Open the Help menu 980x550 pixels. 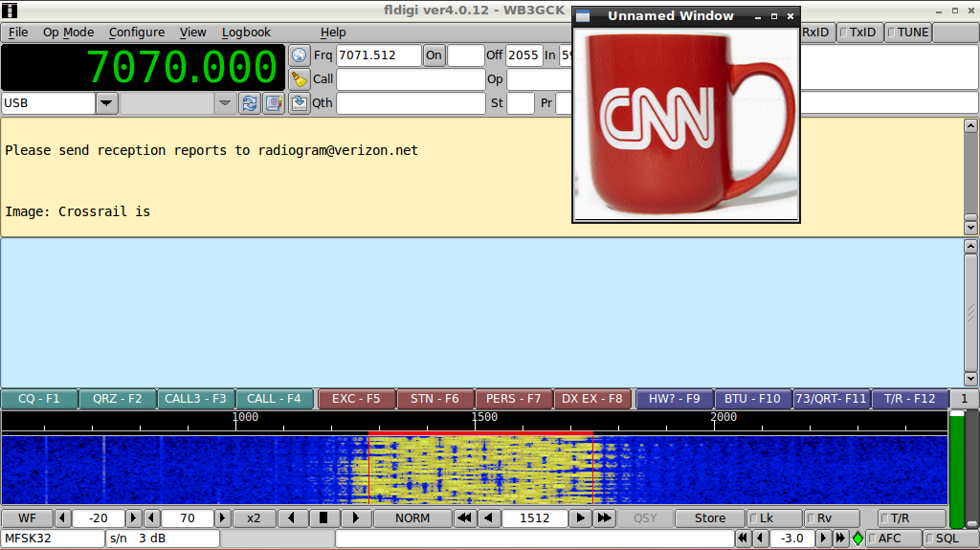tap(333, 33)
